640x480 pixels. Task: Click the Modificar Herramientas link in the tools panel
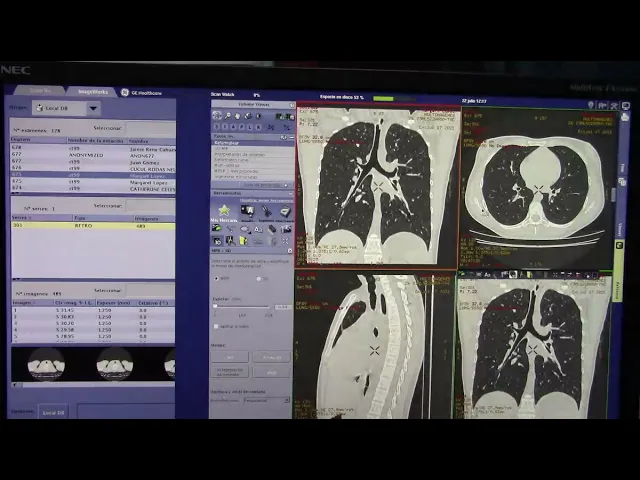(266, 200)
